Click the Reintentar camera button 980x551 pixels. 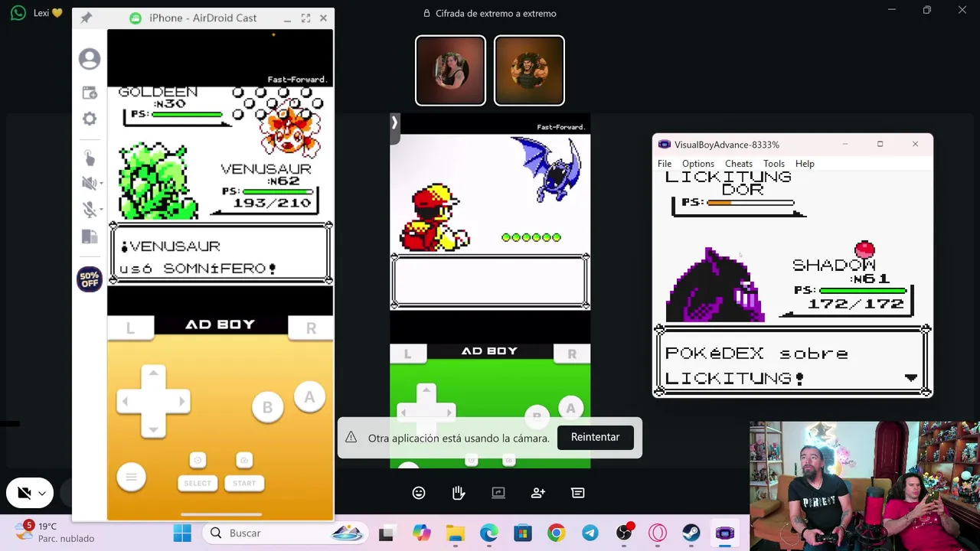coord(595,437)
